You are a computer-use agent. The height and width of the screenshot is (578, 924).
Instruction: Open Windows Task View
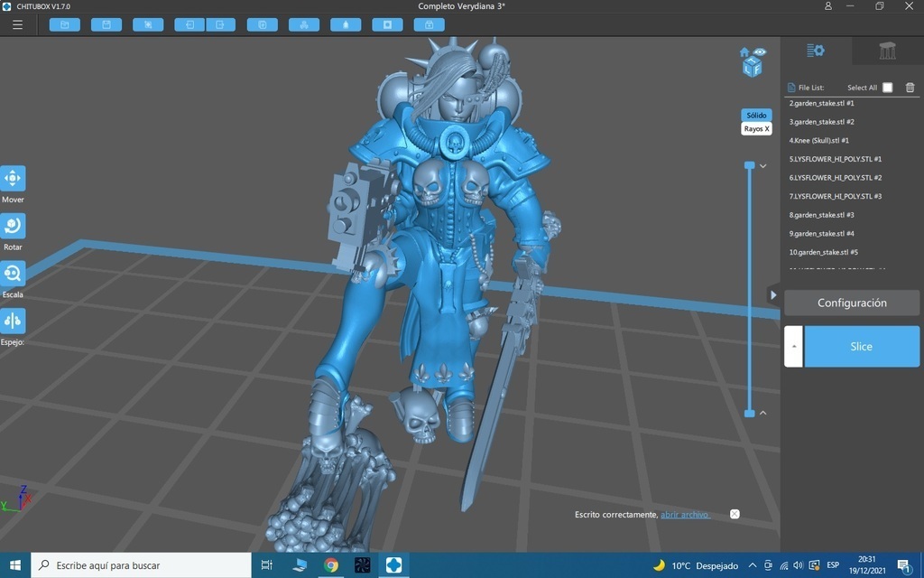coord(266,565)
